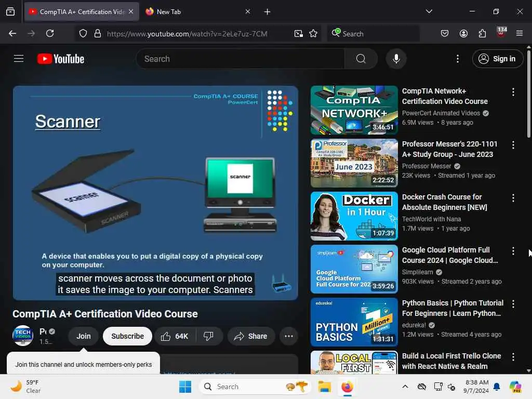532x399 pixels.
Task: Open the Copilot icon in taskbar
Action: coord(516,387)
